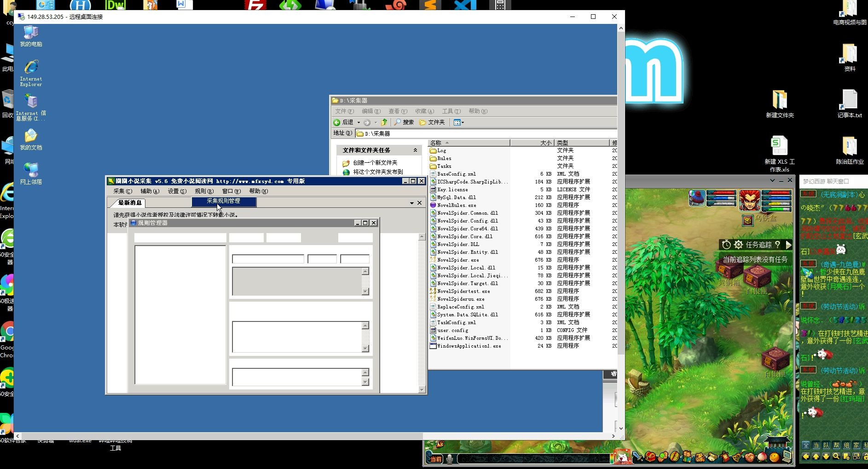Image resolution: width=868 pixels, height=469 pixels.
Task: Select the Rules folder
Action: pyautogui.click(x=440, y=158)
